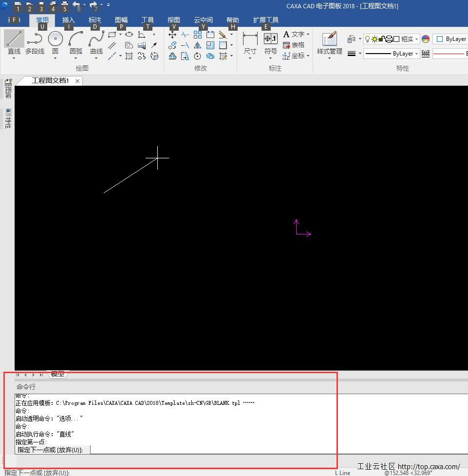This screenshot has height=476, width=468.
Task: Switch to the 插入 ribbon tab
Action: click(x=68, y=20)
